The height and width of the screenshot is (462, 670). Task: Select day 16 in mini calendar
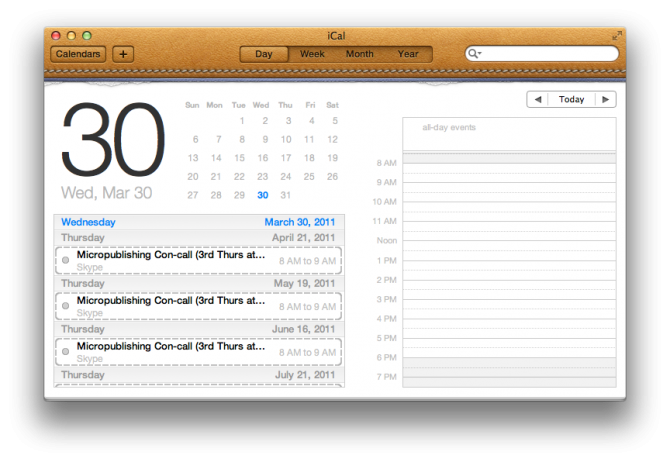pyautogui.click(x=262, y=158)
